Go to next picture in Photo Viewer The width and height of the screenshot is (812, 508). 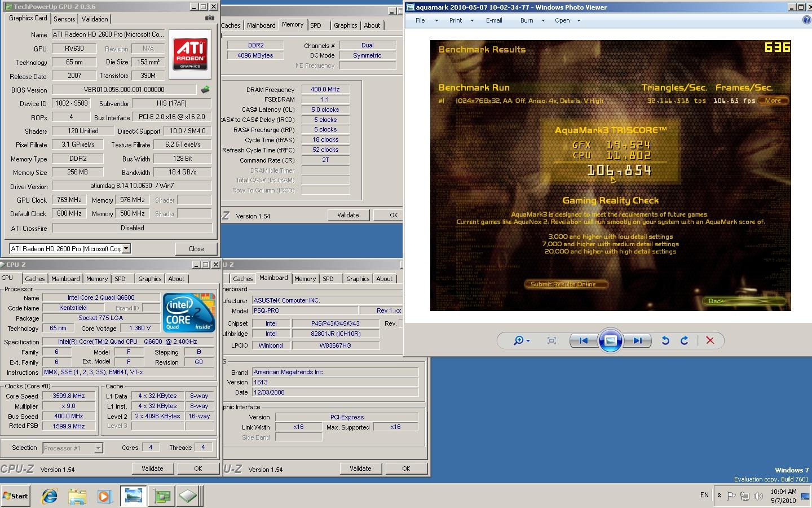(x=638, y=340)
